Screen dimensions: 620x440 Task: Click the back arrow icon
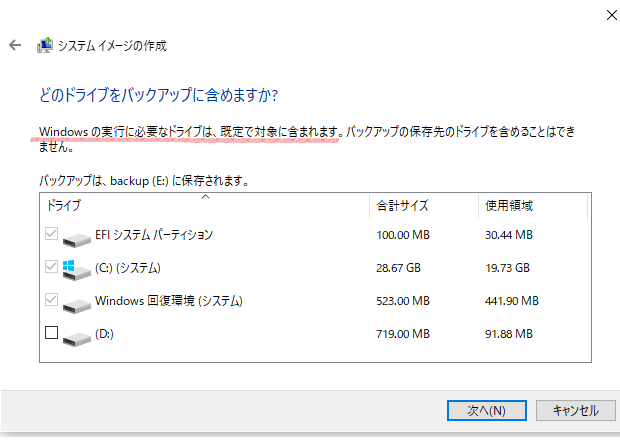(15, 45)
